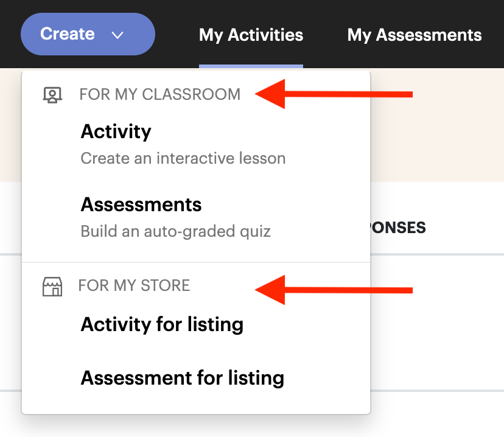Click the FOR MY CLASSROOM heading
Viewport: 504px width, 437px height.
[x=159, y=94]
